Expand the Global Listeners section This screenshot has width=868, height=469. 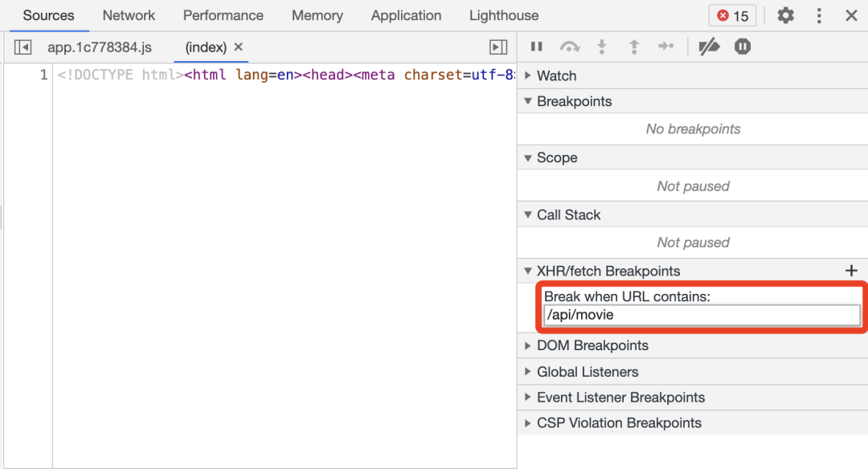tap(693, 372)
